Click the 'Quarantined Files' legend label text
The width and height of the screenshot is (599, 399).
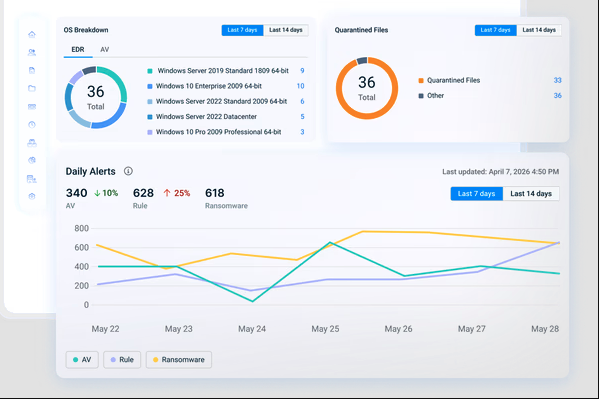click(x=453, y=80)
